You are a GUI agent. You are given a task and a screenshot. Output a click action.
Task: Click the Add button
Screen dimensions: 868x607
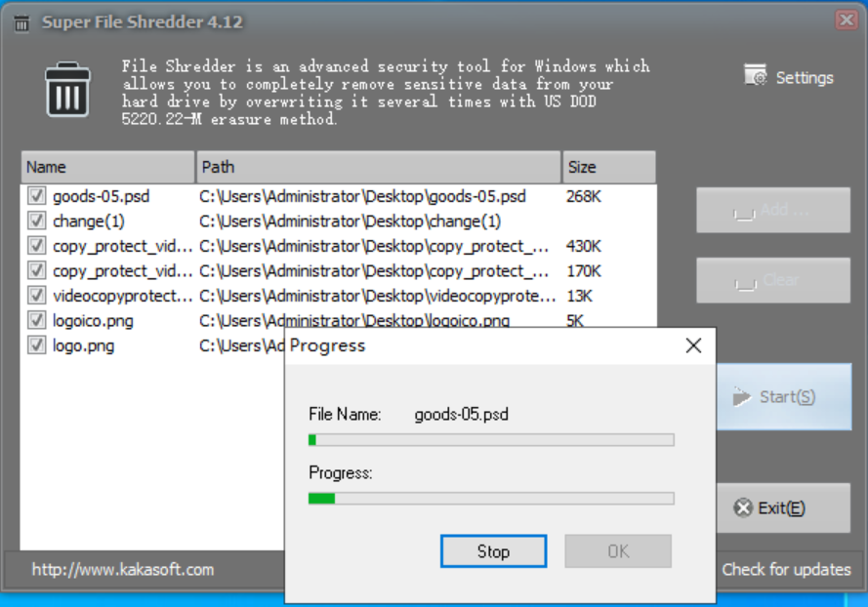(x=772, y=210)
